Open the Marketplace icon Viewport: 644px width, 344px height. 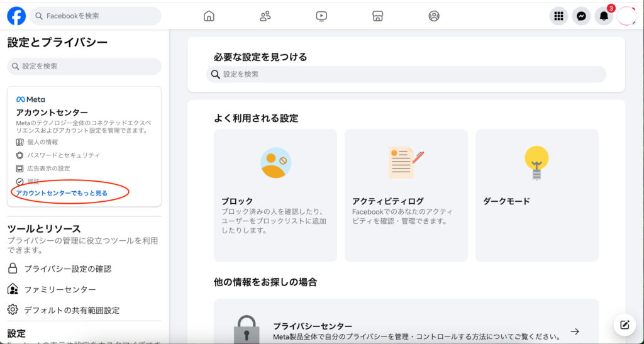tap(377, 16)
